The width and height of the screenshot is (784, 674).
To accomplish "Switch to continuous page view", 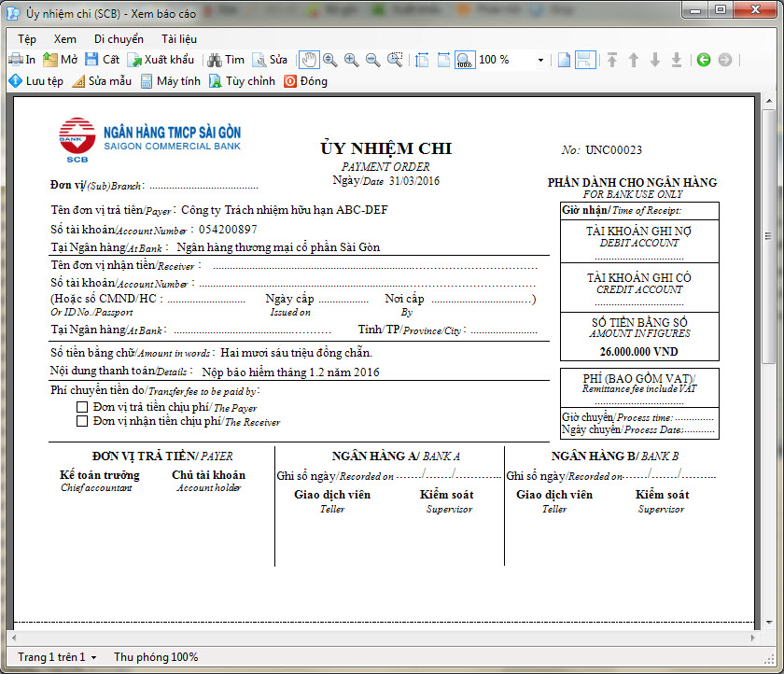I will pos(585,60).
